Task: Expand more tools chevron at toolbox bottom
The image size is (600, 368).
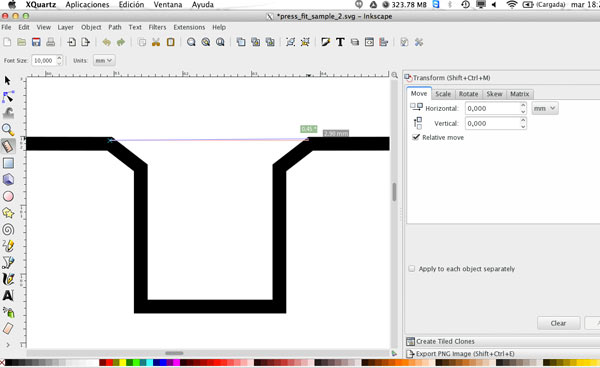Action: [x=8, y=345]
